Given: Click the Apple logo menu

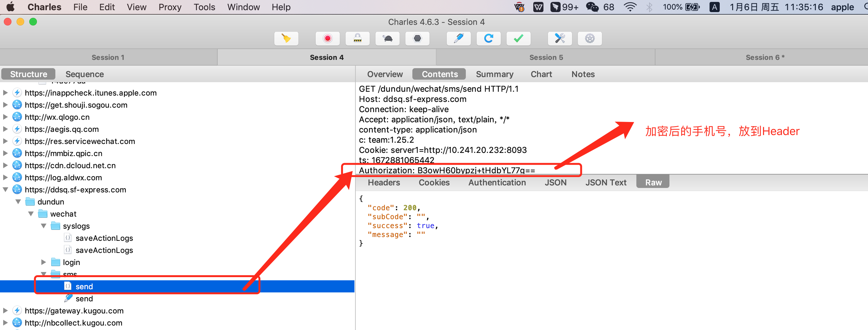Looking at the screenshot, I should [11, 7].
